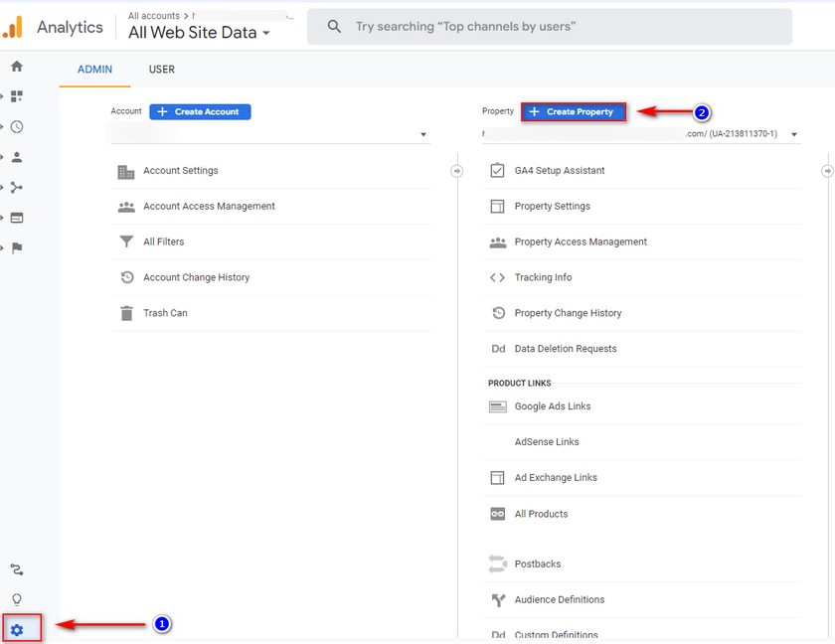Click the Data Deletion Requests Dd icon
Image resolution: width=835 pixels, height=644 pixels.
[x=498, y=349]
